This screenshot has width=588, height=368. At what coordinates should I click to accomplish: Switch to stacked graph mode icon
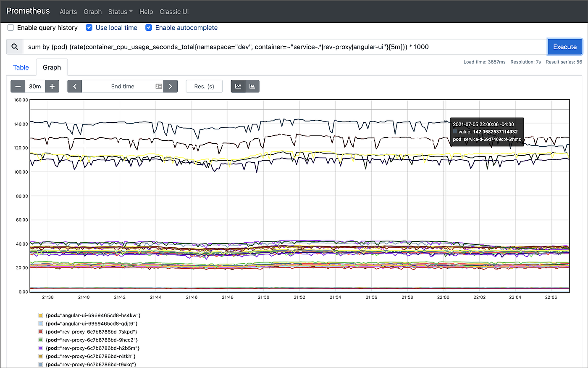tap(252, 86)
